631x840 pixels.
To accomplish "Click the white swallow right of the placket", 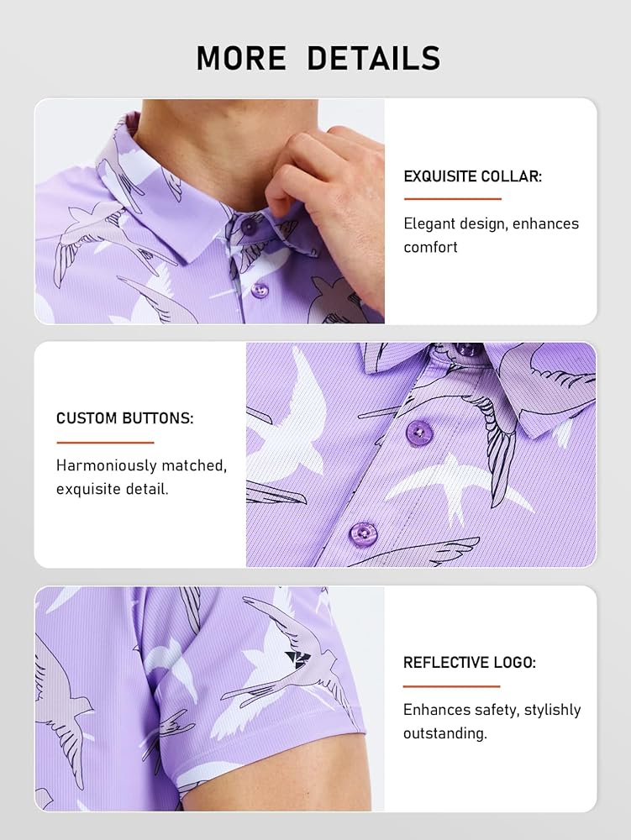I will click(457, 489).
